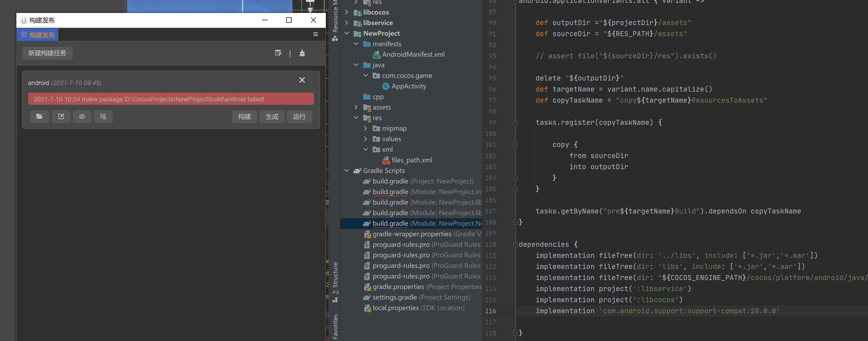Viewport: 868px width, 341px height.
Task: Click the broom clear-tasks icon
Action: tap(302, 53)
